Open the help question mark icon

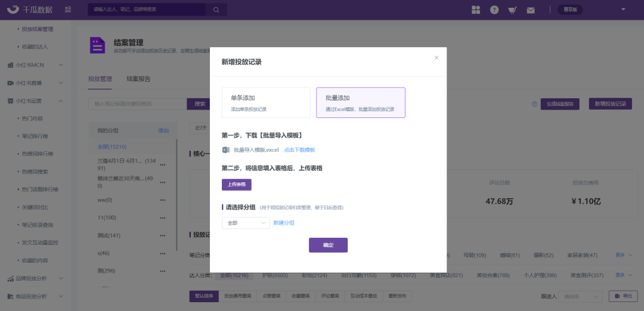point(494,10)
